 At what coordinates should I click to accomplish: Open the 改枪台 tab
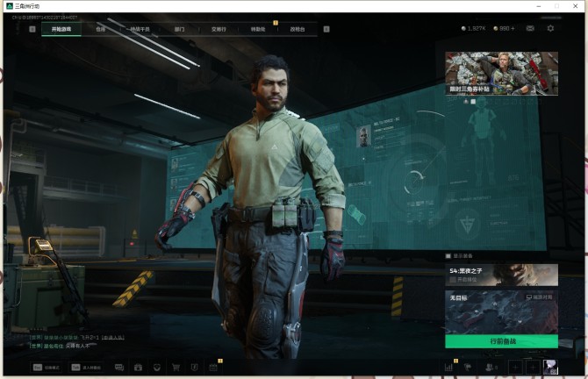tap(298, 29)
